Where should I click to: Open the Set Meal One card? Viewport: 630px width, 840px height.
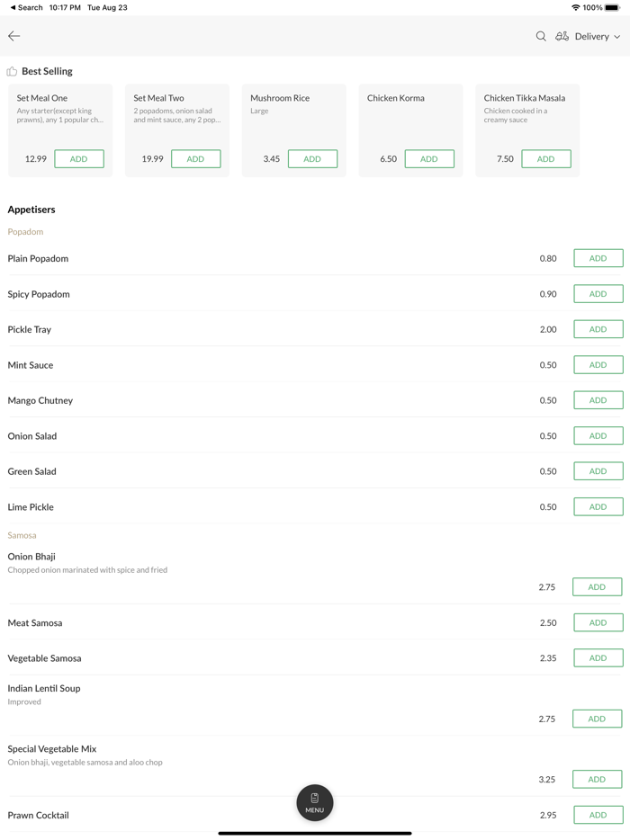(x=59, y=108)
